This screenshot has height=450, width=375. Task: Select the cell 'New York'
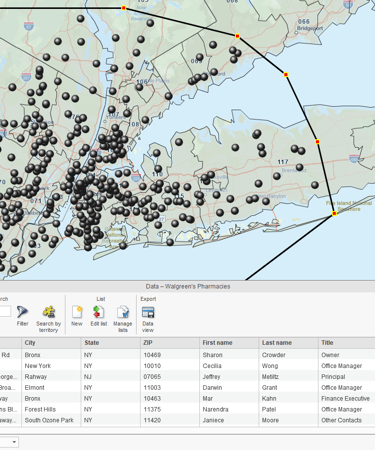pos(38,366)
